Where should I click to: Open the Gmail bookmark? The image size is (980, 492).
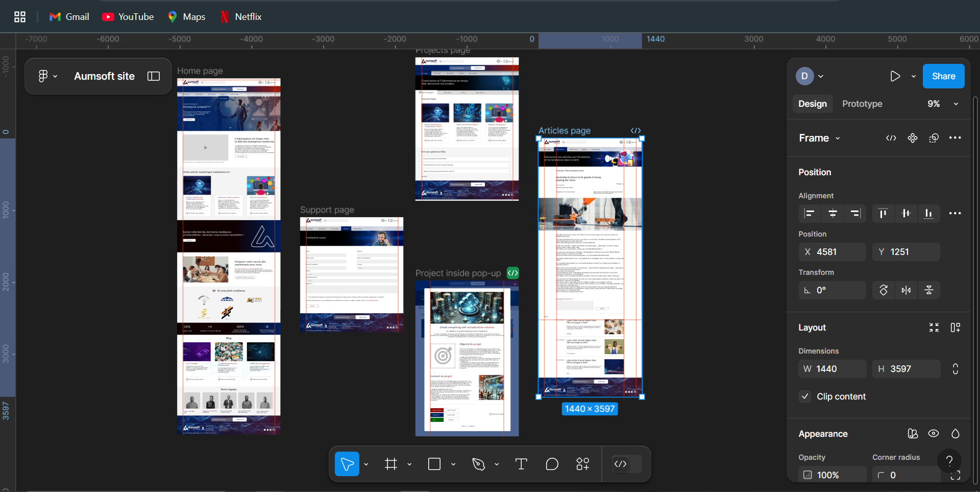click(69, 16)
